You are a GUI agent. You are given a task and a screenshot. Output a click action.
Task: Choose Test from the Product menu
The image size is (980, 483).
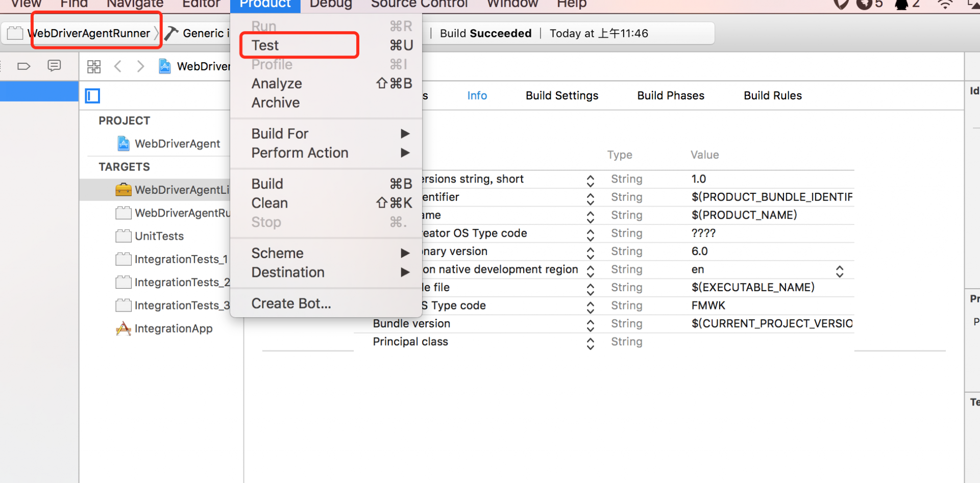[326, 45]
